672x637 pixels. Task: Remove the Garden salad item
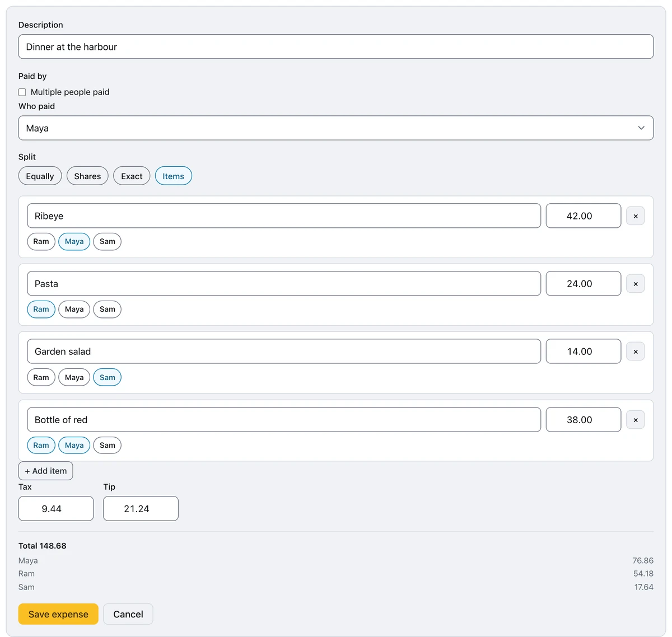point(635,352)
